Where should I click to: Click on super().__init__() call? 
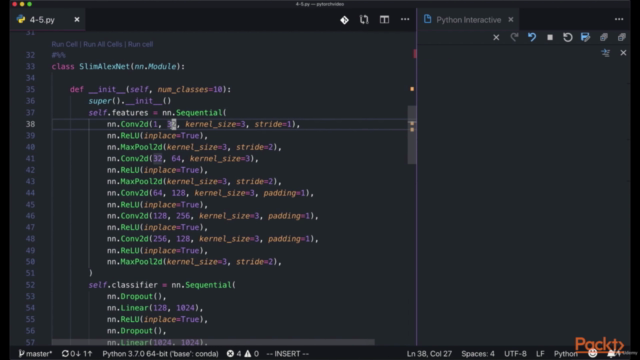click(130, 101)
